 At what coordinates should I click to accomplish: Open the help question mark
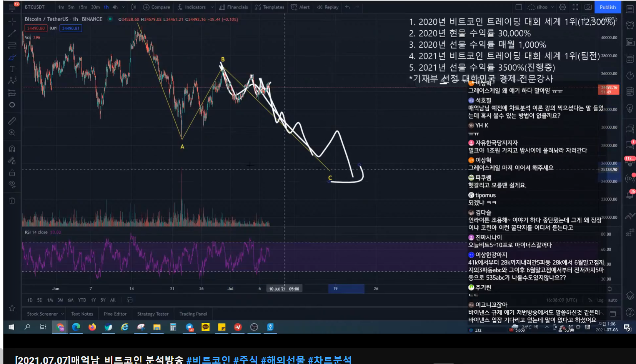pyautogui.click(x=630, y=312)
